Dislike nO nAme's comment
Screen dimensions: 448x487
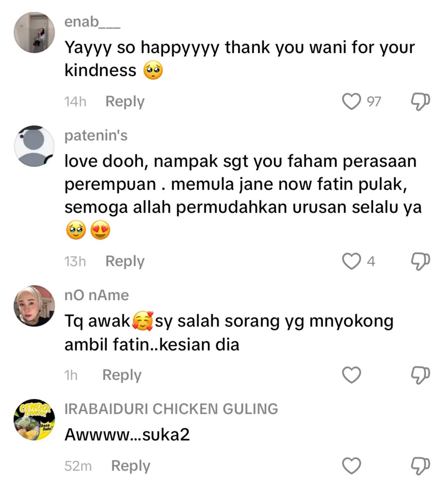420,375
